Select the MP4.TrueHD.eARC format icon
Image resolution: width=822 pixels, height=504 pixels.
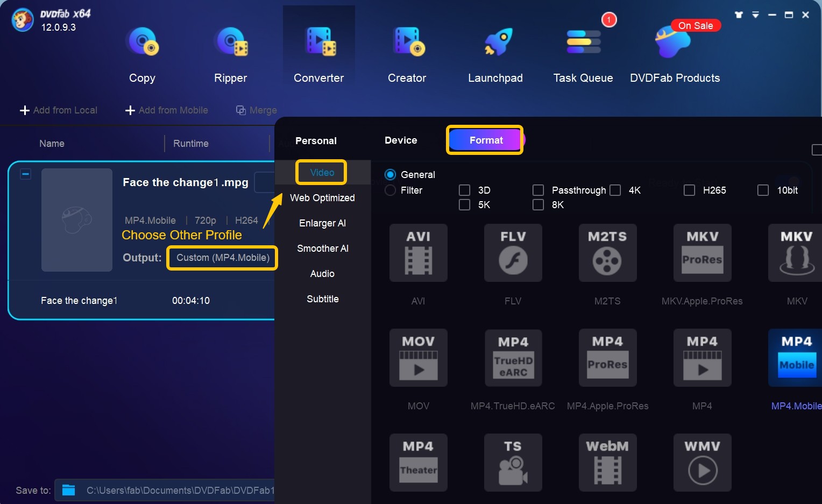(x=513, y=358)
